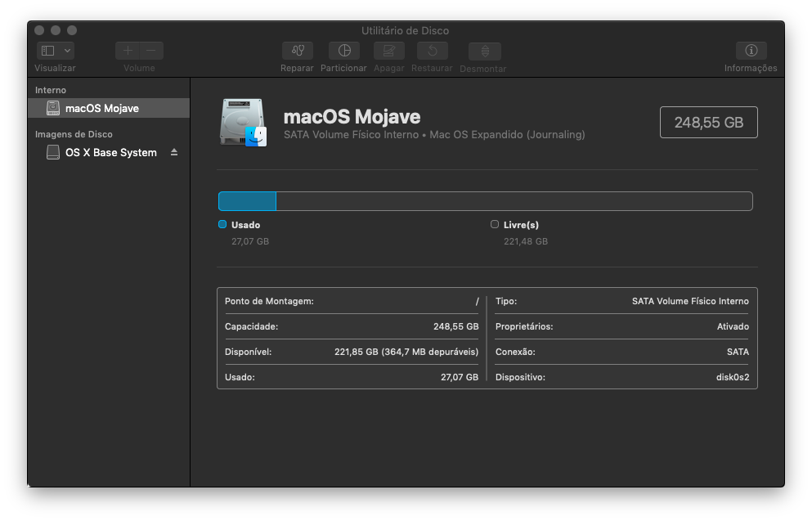This screenshot has width=812, height=521.
Task: Zoom the Disk Utility window
Action: click(72, 30)
